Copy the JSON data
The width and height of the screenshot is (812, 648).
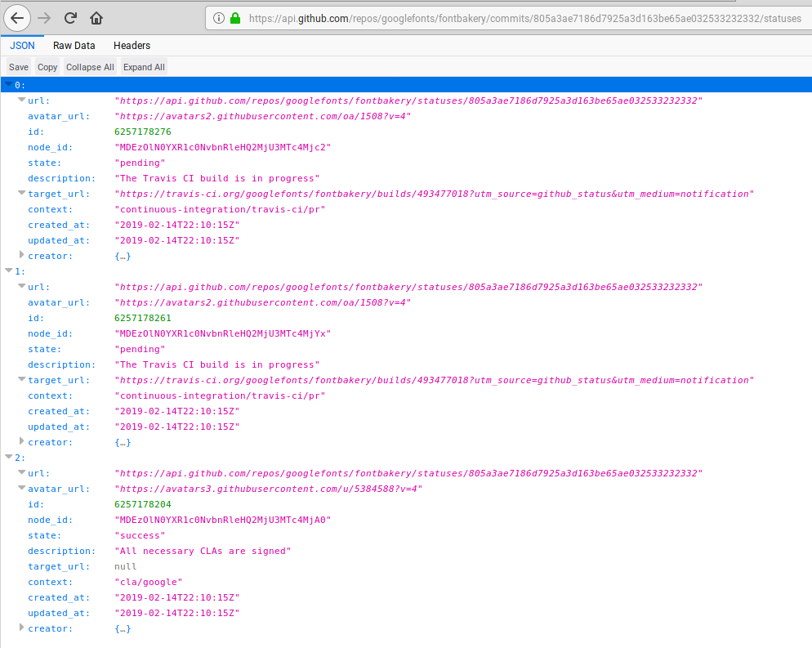(47, 66)
